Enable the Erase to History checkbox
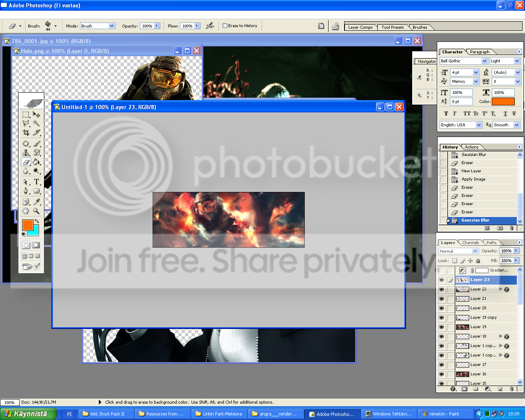Image resolution: width=525 pixels, height=420 pixels. (x=225, y=25)
